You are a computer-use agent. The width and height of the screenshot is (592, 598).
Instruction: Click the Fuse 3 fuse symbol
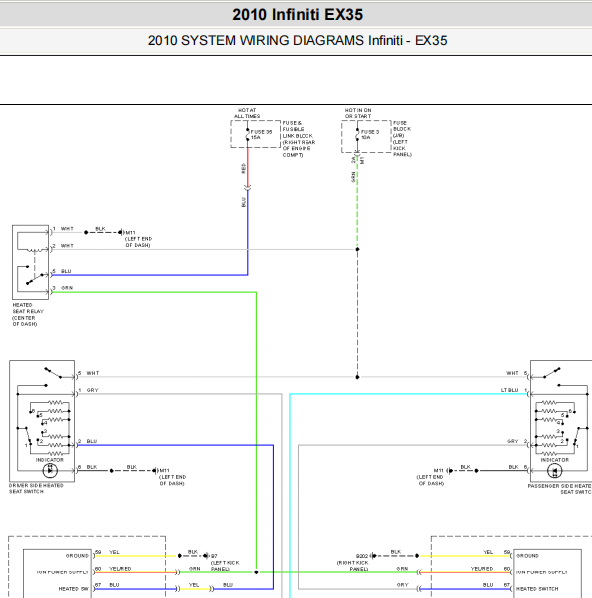pyautogui.click(x=357, y=134)
